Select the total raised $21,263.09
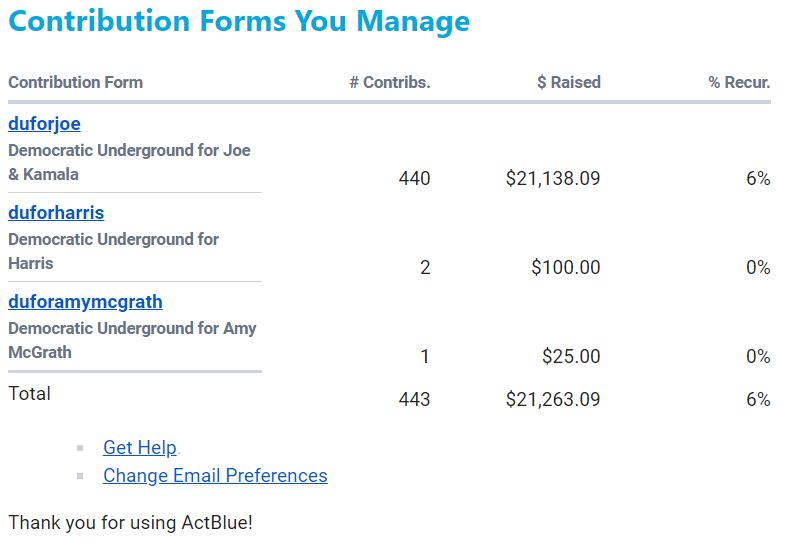 (553, 399)
